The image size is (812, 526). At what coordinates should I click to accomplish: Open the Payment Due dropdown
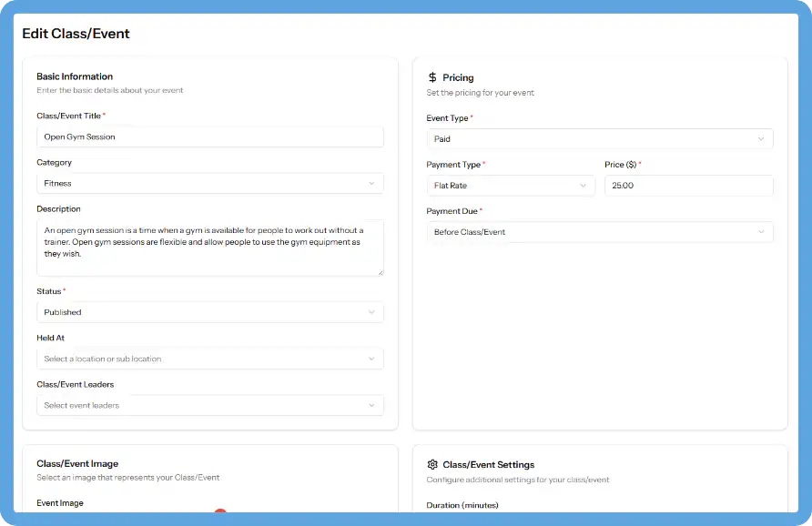[x=599, y=232]
